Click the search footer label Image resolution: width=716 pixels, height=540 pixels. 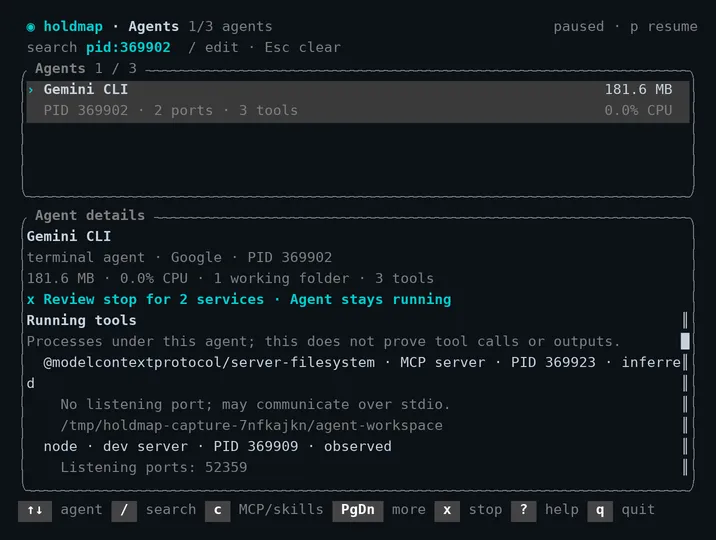click(x=171, y=510)
